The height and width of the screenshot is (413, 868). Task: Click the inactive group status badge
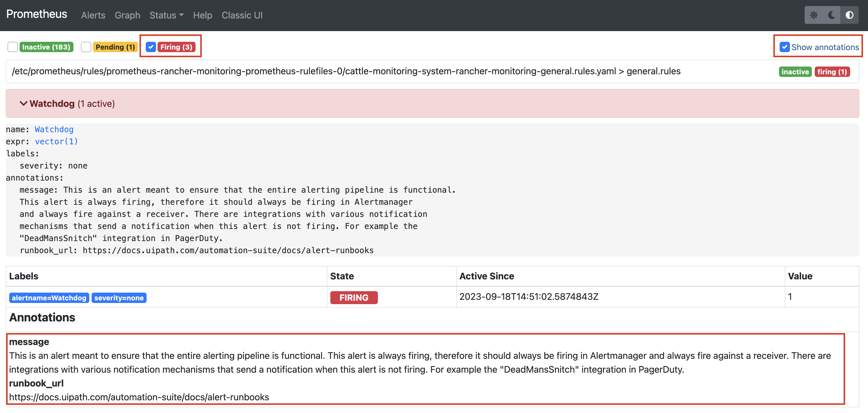tap(795, 72)
